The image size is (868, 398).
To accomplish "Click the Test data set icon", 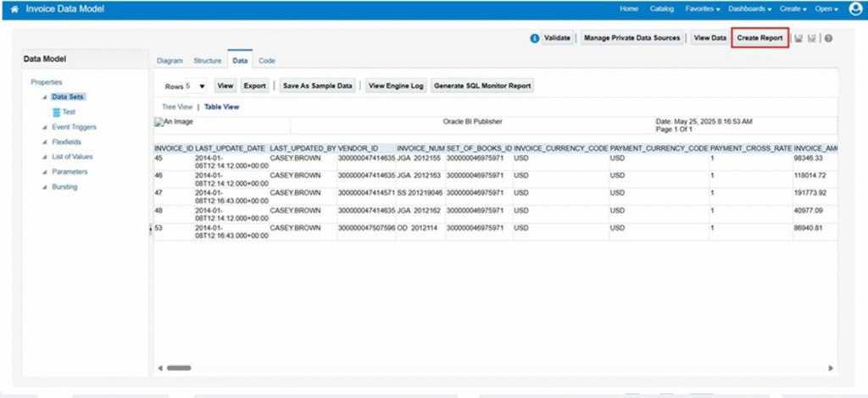I will 56,113.
